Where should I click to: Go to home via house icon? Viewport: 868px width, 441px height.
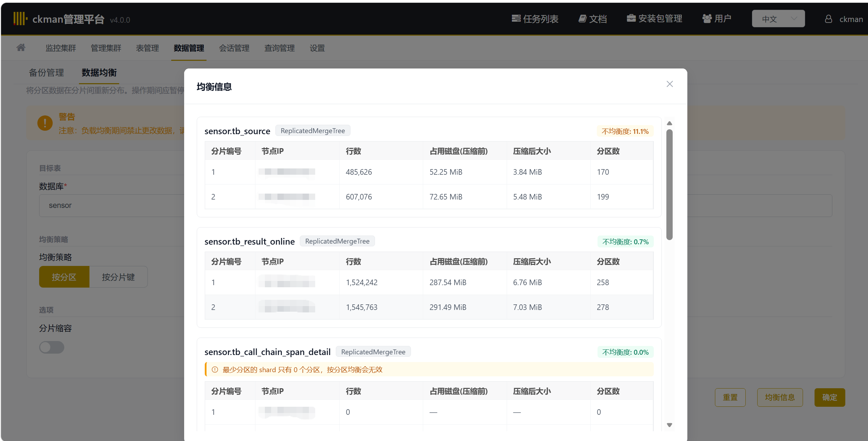pyautogui.click(x=21, y=48)
